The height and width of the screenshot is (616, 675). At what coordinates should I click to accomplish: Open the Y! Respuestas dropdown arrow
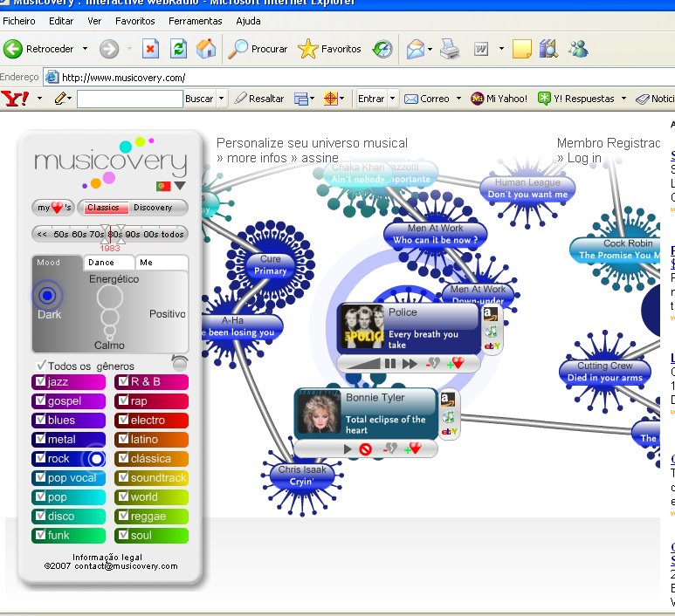pos(623,99)
